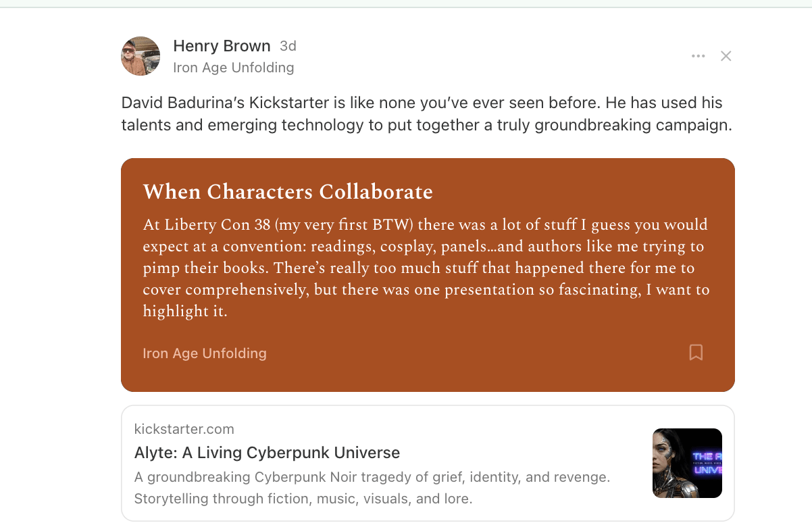Open the 3d timestamp permalink
The image size is (812, 523).
click(288, 46)
